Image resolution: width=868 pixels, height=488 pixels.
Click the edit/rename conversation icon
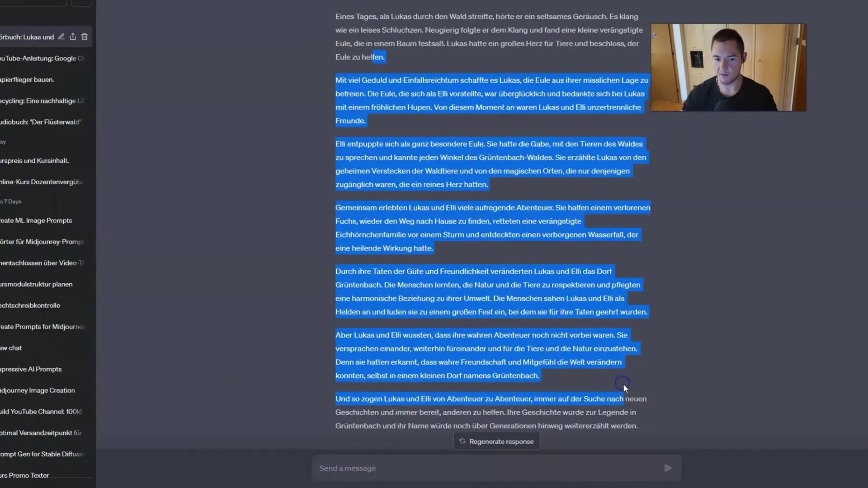click(61, 36)
